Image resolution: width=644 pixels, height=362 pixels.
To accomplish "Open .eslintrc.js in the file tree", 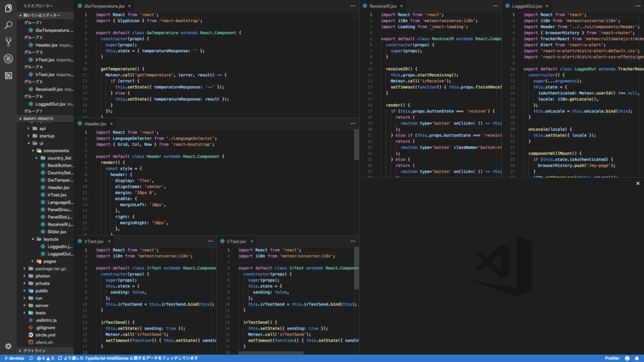I will (x=45, y=320).
